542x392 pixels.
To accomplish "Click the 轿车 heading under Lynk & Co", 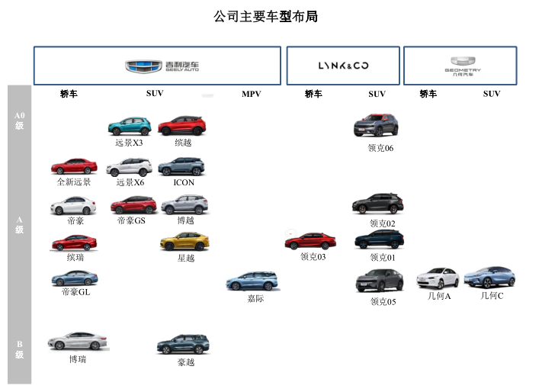I will click(313, 94).
